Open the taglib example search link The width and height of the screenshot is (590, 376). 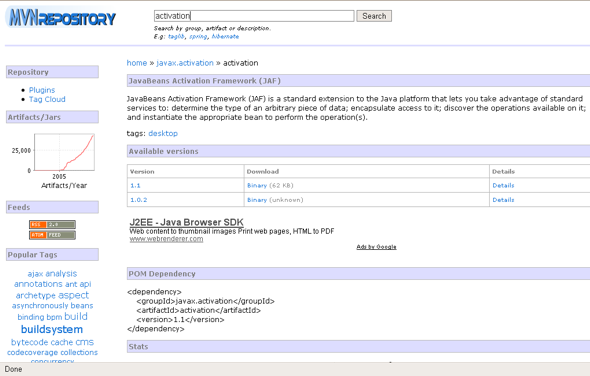(176, 37)
